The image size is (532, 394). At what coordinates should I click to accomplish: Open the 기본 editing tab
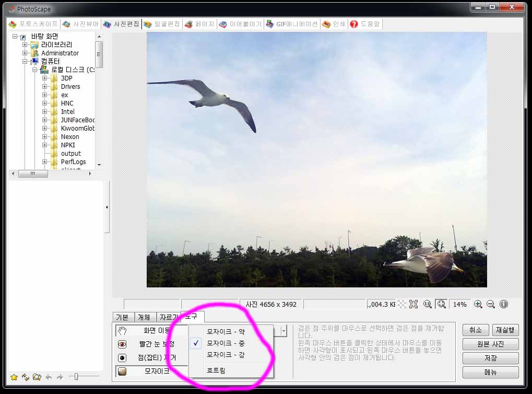(x=122, y=317)
